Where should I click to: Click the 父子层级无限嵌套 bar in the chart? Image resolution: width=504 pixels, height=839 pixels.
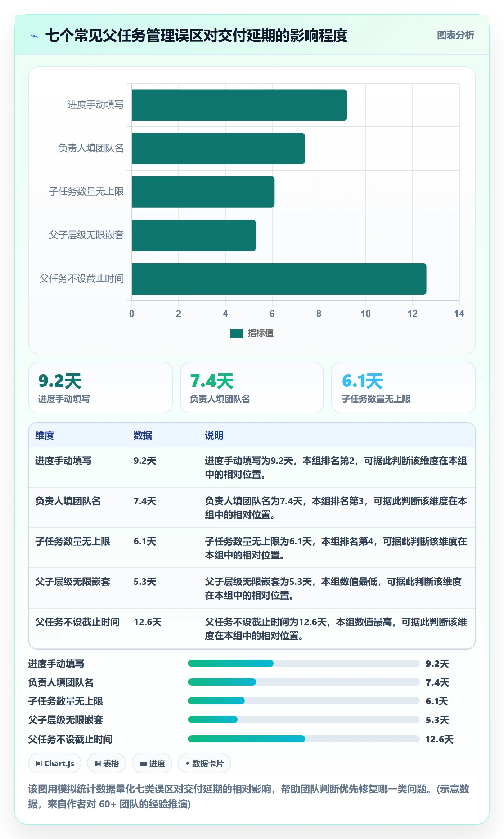[x=194, y=235]
